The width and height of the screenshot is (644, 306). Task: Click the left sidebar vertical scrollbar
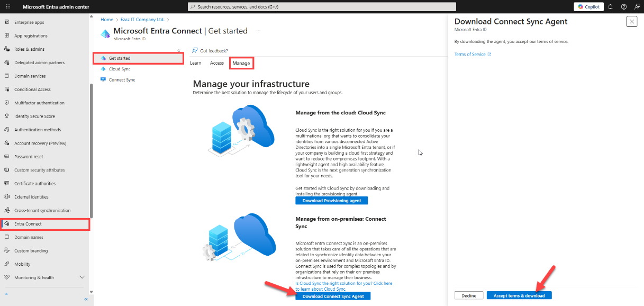(92, 150)
